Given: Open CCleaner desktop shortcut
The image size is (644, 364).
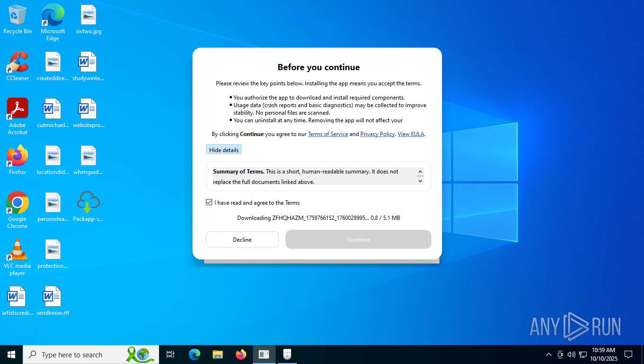Looking at the screenshot, I should [18, 67].
